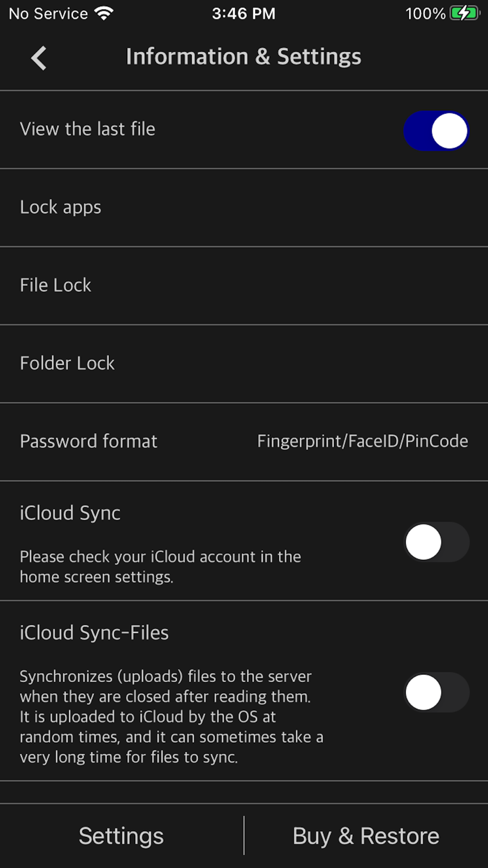Switch to the Buy & Restore tab

click(366, 836)
